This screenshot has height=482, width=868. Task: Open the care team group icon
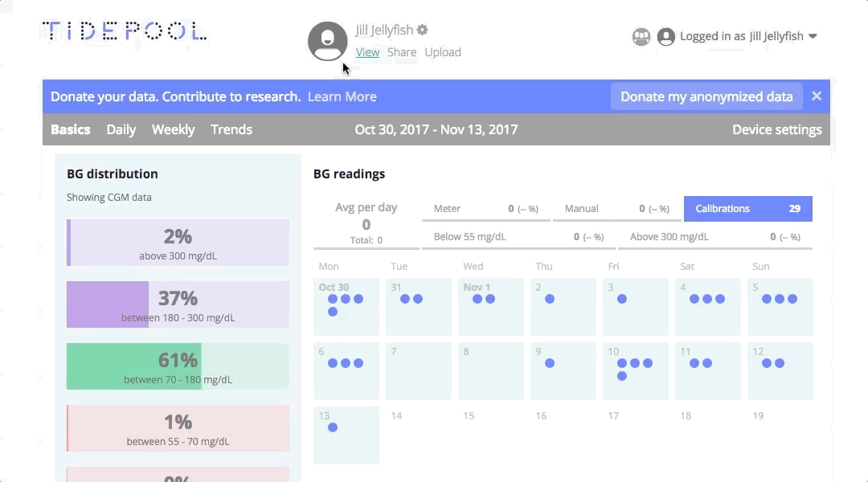(641, 36)
